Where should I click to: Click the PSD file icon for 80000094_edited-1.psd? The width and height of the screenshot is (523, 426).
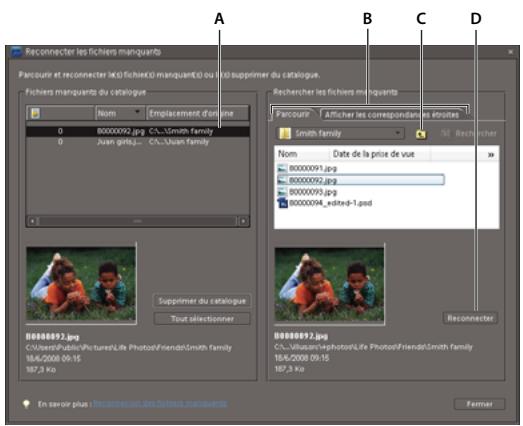tap(283, 203)
